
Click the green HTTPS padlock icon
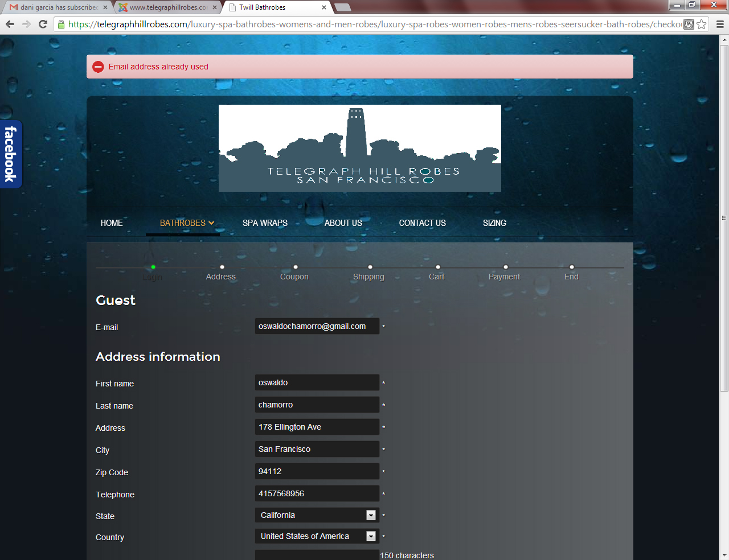[x=62, y=24]
